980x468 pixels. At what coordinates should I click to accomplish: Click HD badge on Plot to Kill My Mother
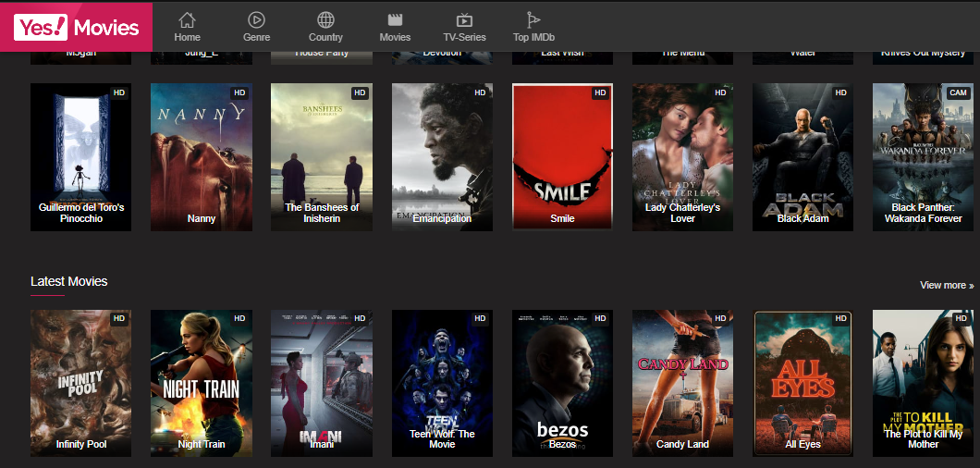click(961, 318)
